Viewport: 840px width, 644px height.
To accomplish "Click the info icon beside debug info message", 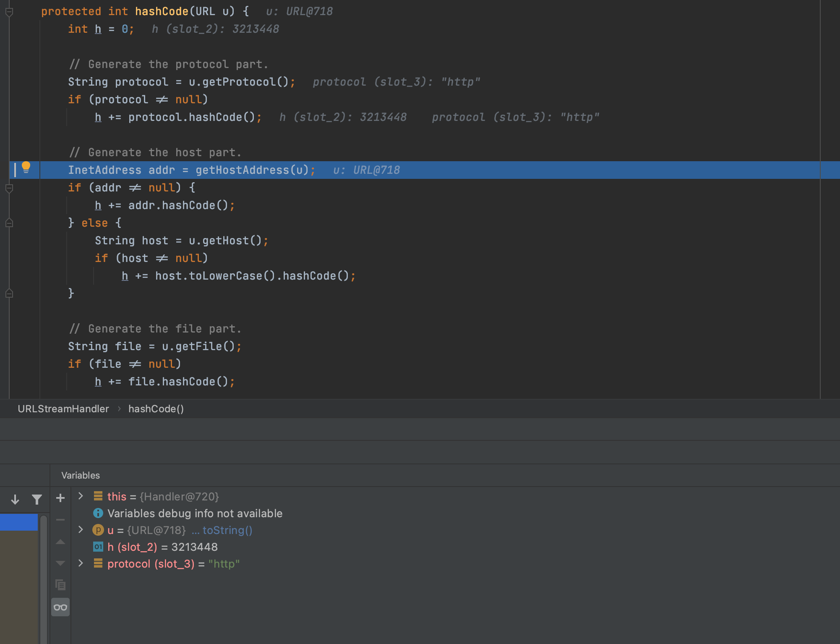I will pyautogui.click(x=98, y=513).
